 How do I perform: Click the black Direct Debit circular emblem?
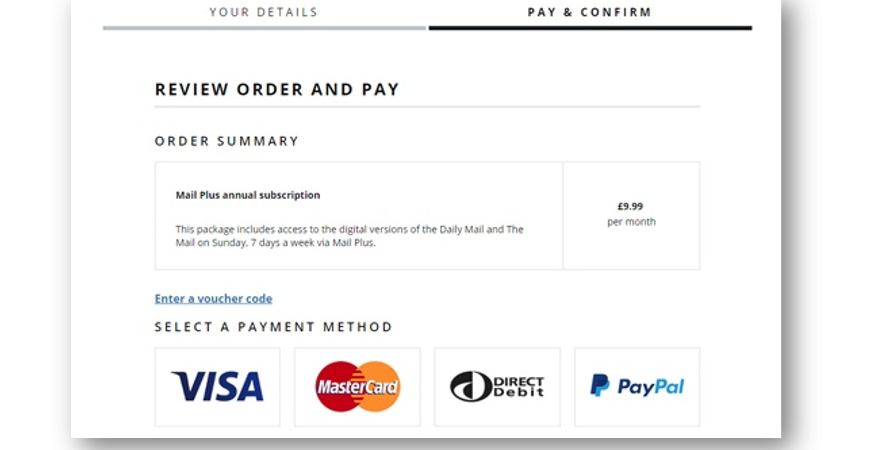click(x=471, y=387)
